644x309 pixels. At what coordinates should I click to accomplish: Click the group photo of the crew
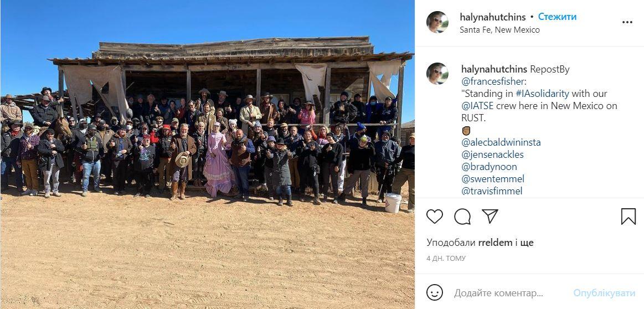[208, 154]
